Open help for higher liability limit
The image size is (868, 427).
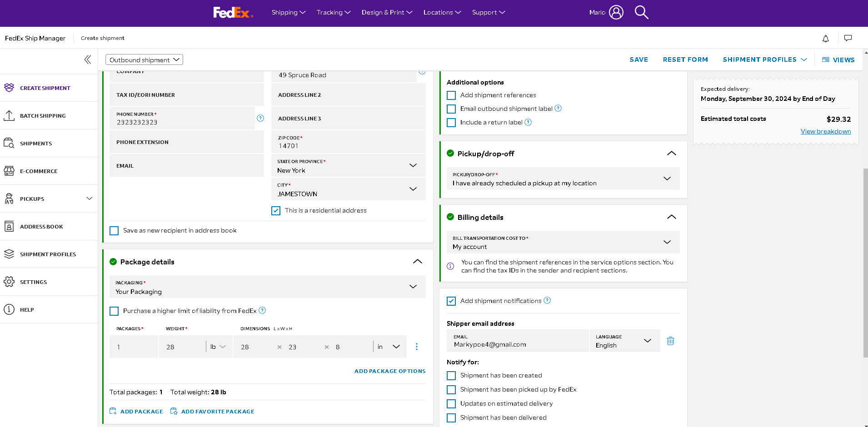pyautogui.click(x=262, y=311)
